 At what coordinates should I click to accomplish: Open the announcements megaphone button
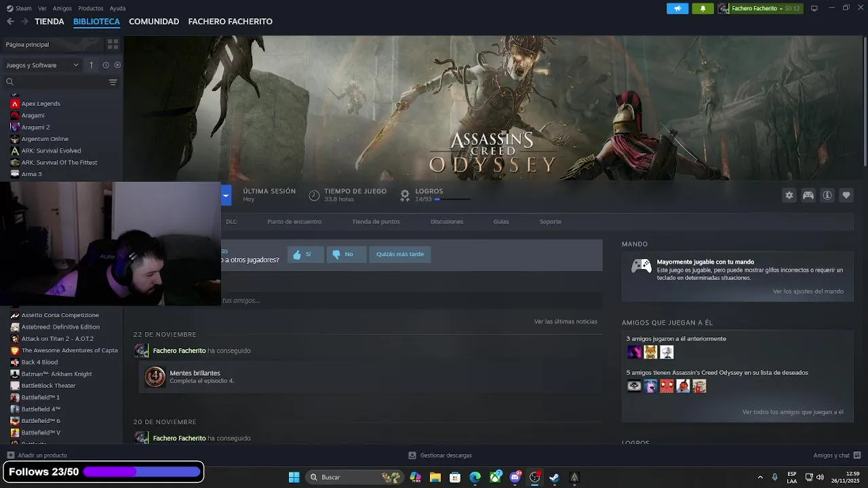click(677, 8)
